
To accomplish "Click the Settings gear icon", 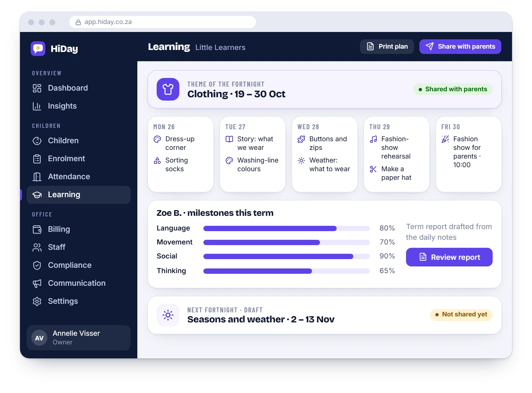I will coord(37,301).
